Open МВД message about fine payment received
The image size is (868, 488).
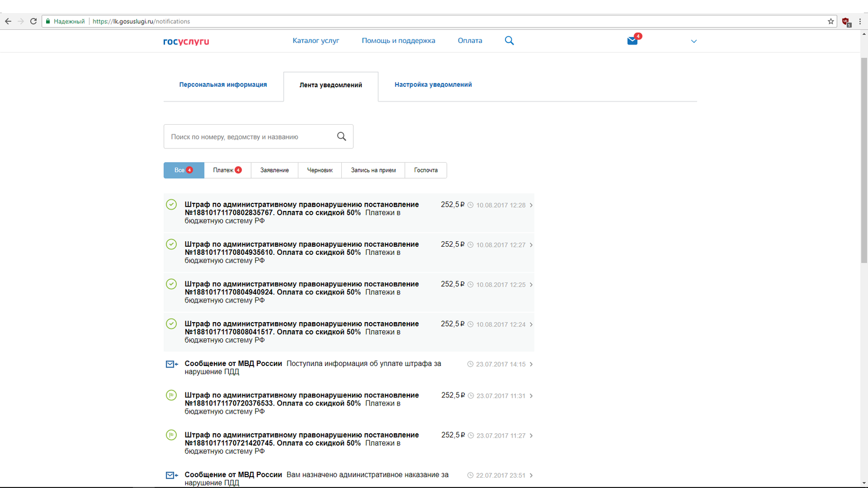[349, 368]
